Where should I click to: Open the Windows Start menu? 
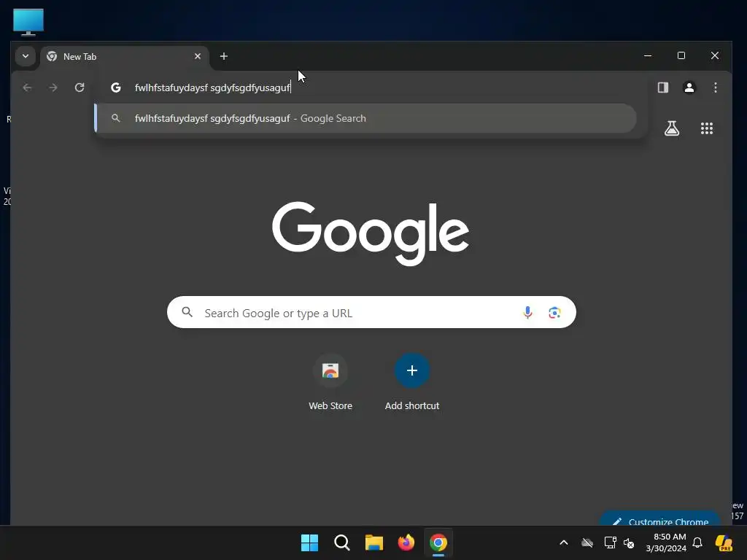click(309, 542)
